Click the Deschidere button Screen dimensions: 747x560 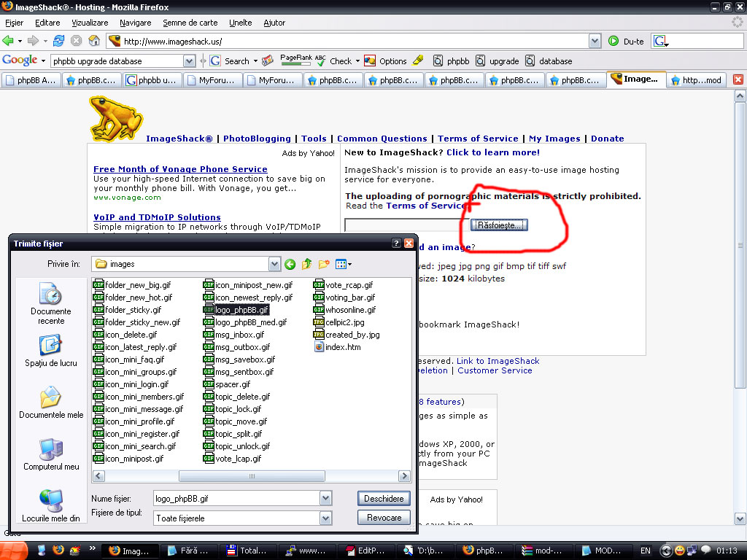(384, 499)
